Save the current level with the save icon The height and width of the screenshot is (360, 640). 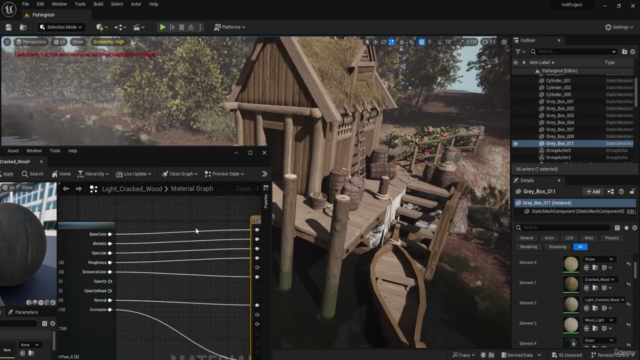click(9, 27)
